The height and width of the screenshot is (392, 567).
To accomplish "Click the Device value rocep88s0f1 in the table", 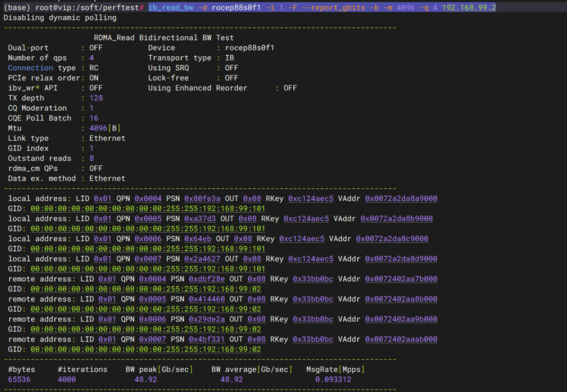I will pyautogui.click(x=249, y=48).
